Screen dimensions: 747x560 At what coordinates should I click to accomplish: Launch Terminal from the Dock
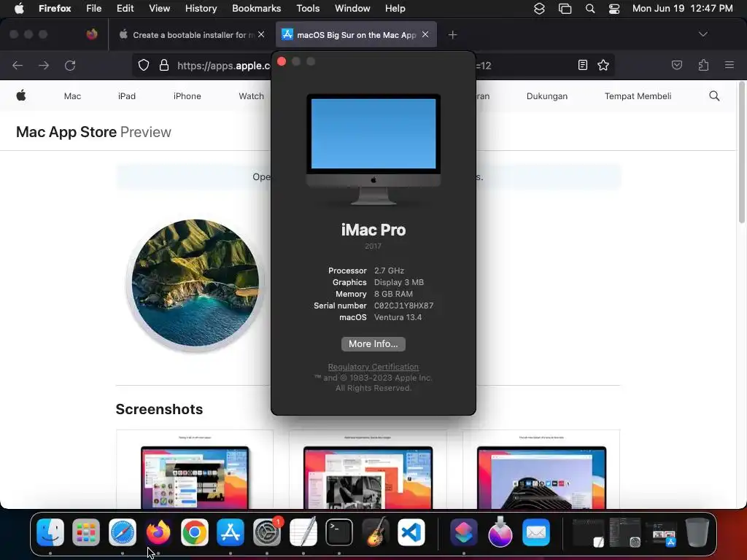coord(339,532)
